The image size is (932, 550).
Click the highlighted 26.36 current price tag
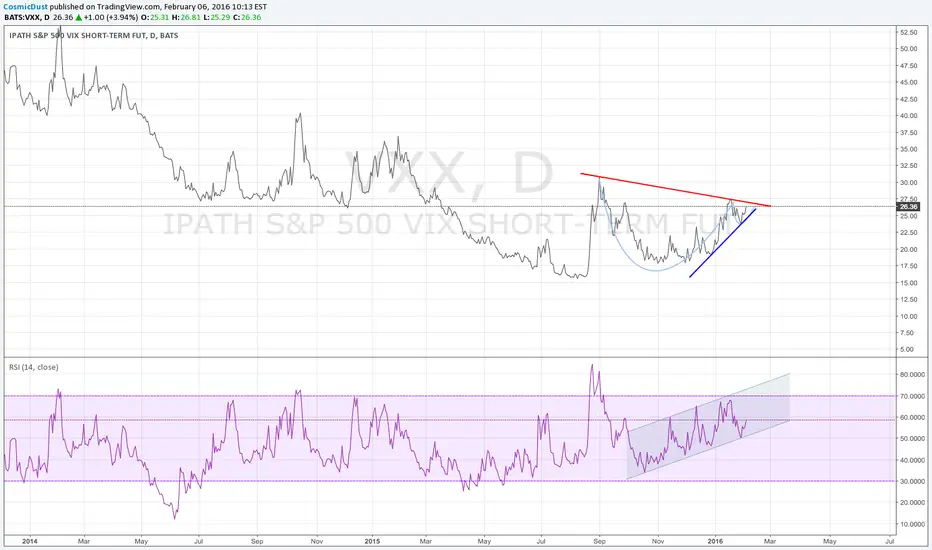908,206
